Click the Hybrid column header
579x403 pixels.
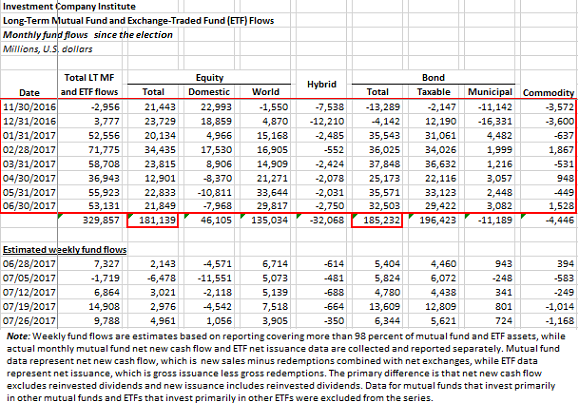[322, 85]
